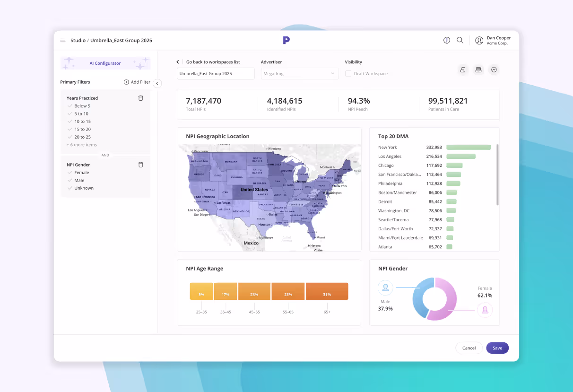
Task: Click the search magnifier icon
Action: [x=460, y=40]
